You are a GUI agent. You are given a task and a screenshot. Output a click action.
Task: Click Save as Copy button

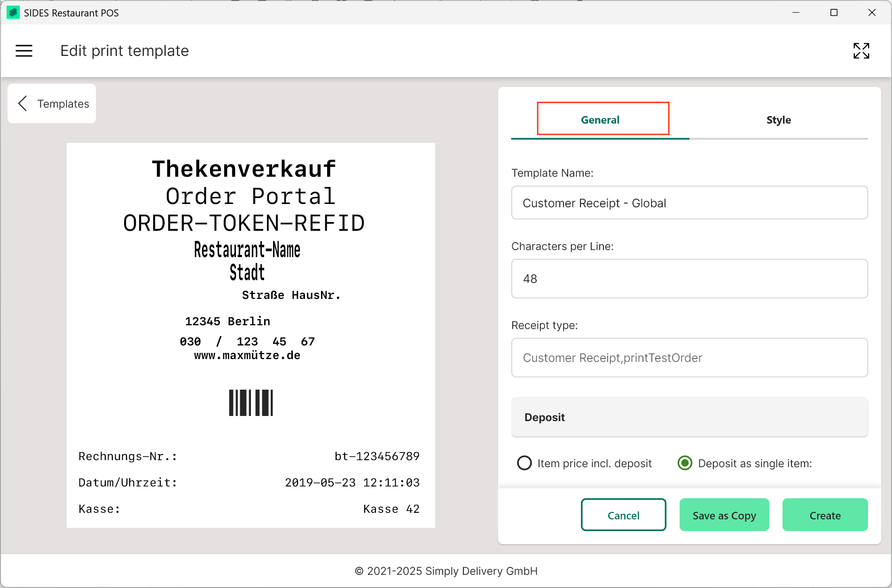tap(724, 515)
